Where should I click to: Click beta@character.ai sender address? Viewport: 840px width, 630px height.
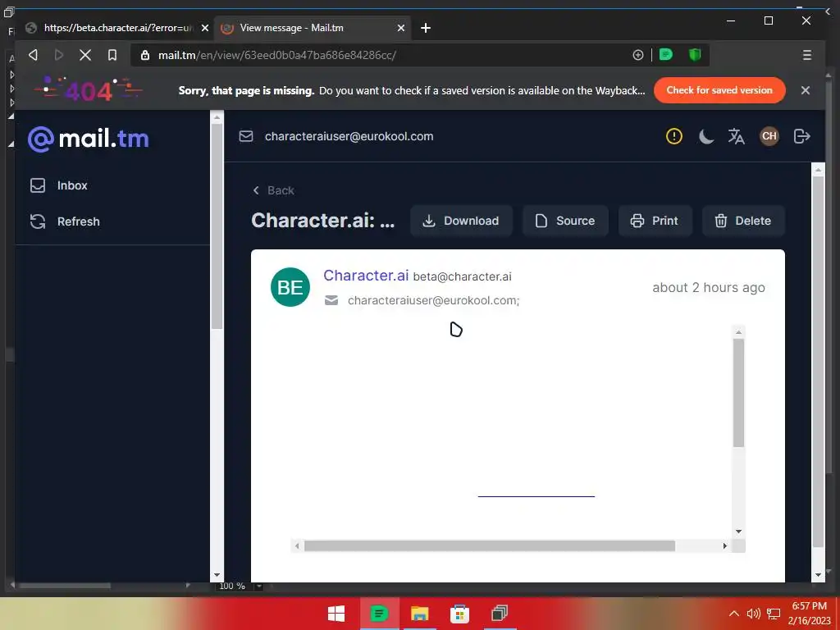point(462,276)
